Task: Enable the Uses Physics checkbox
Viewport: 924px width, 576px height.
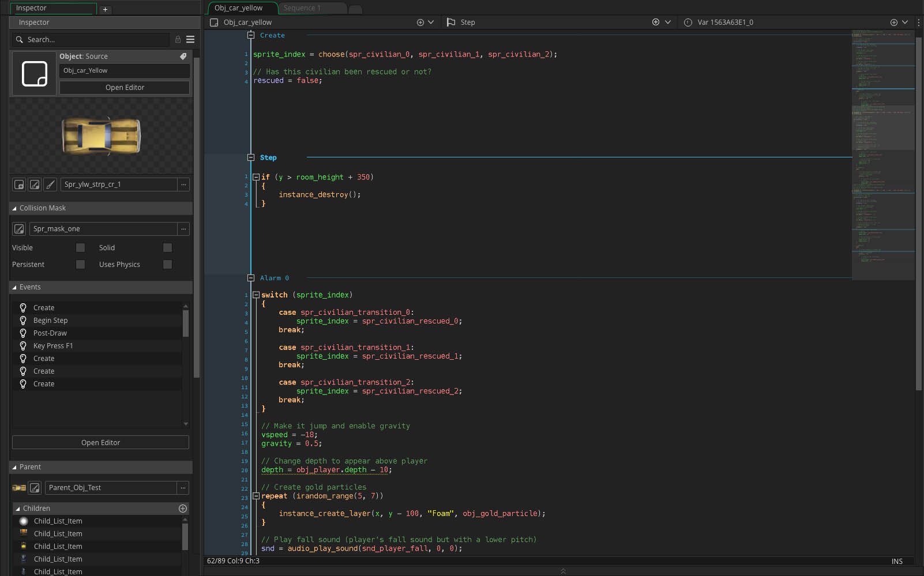Action: tap(167, 264)
